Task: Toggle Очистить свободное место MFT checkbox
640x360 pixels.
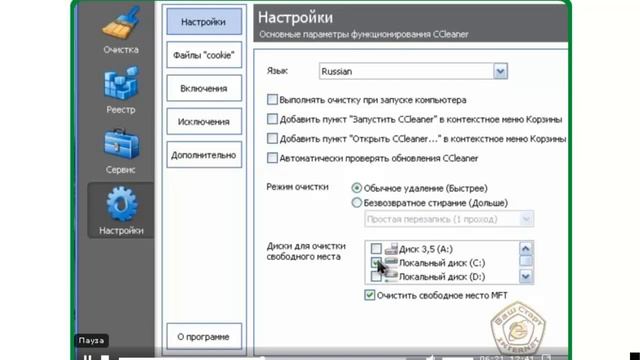Action: click(369, 295)
